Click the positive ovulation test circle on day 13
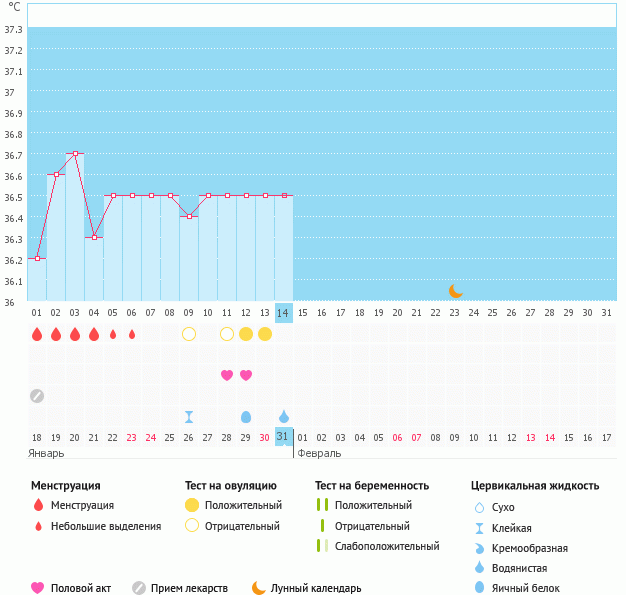This screenshot has height=595, width=626. coord(265,334)
